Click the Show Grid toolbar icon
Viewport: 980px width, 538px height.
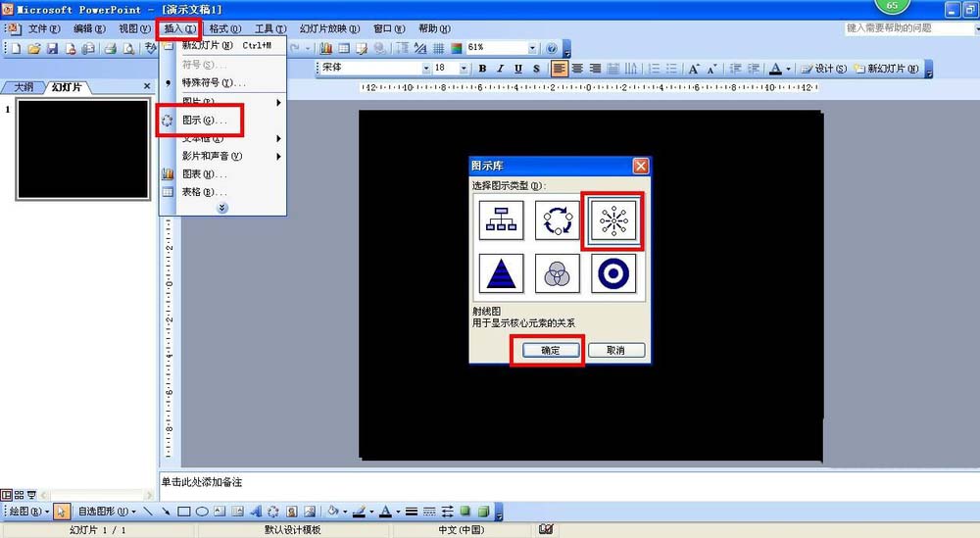tap(439, 48)
